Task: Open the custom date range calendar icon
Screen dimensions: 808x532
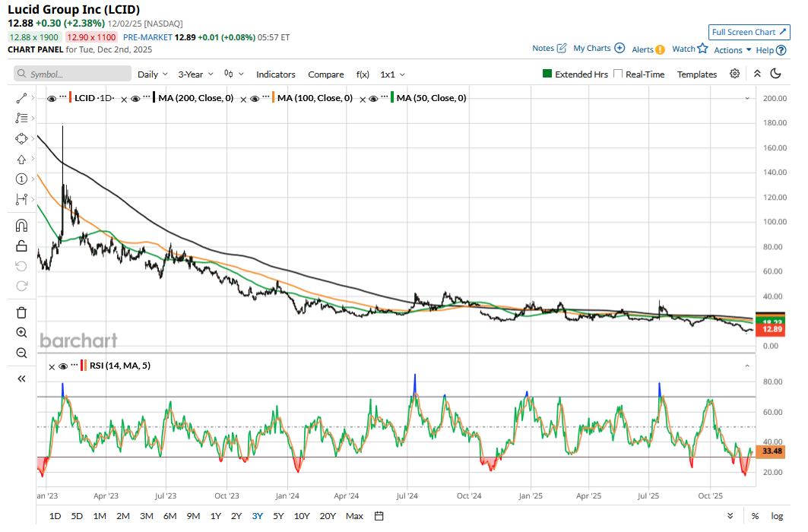Action: pyautogui.click(x=379, y=516)
